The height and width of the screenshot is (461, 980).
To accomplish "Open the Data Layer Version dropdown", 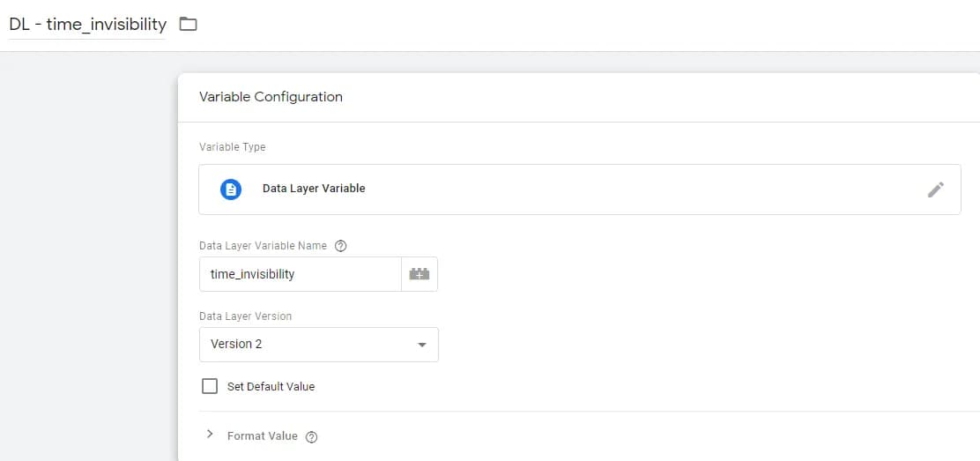I will 319,344.
